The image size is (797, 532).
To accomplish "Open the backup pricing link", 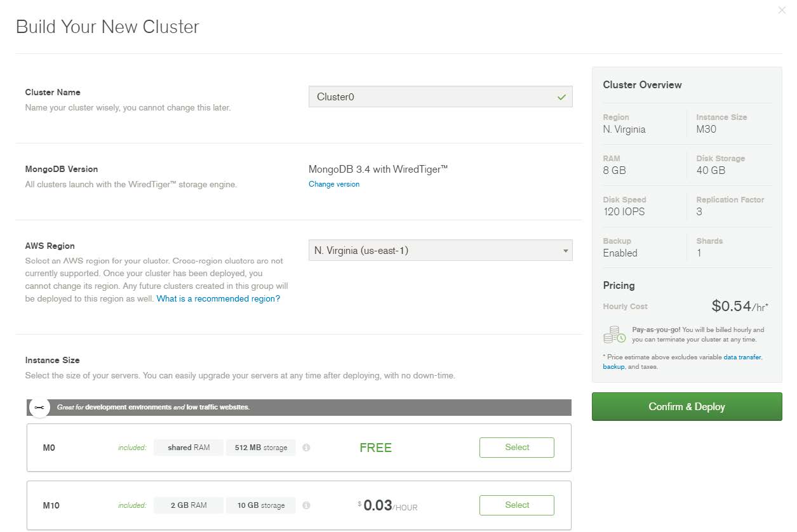I will coord(613,367).
